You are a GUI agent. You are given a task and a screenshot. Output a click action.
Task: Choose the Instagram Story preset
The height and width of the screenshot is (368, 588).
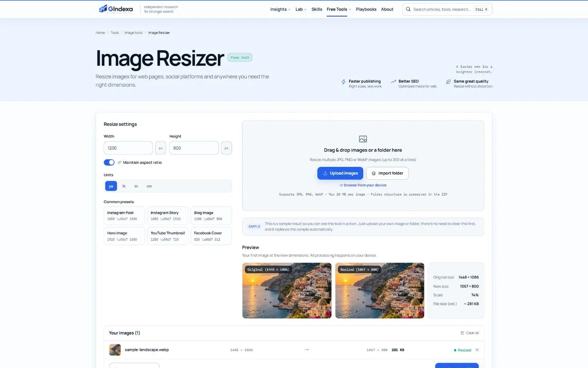167,215
